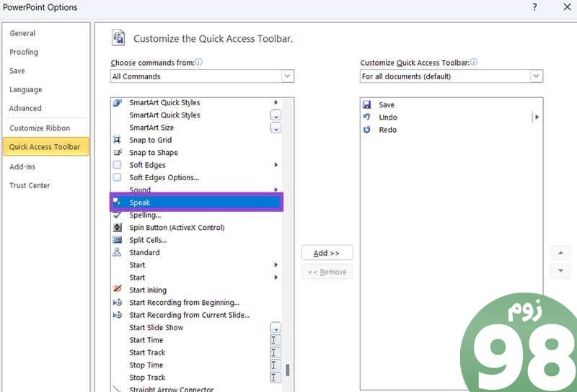Viewport: 577px width, 392px height.
Task: Click the Add >> button
Action: [327, 253]
